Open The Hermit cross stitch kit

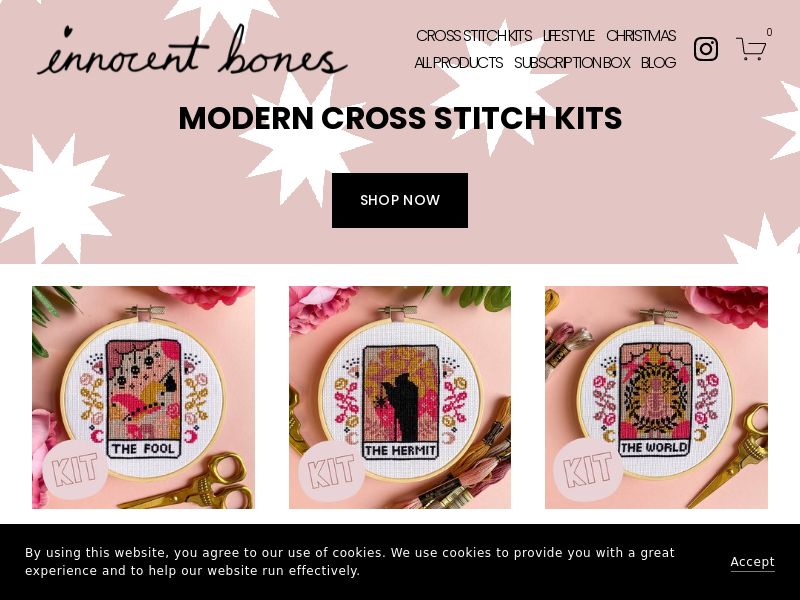point(400,397)
